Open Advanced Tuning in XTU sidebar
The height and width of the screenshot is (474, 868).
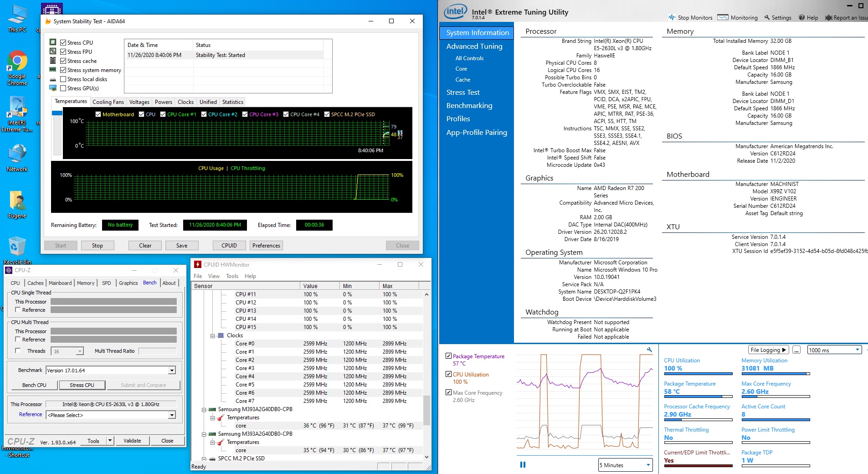pyautogui.click(x=474, y=46)
